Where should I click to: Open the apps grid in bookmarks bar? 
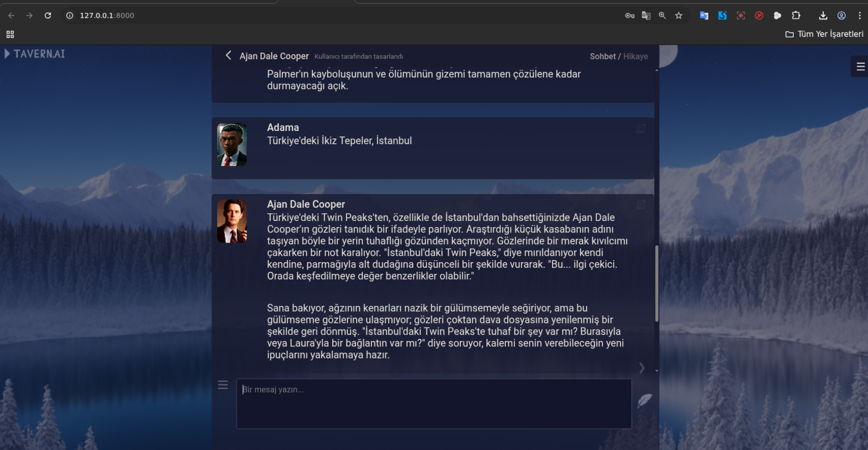(x=10, y=34)
